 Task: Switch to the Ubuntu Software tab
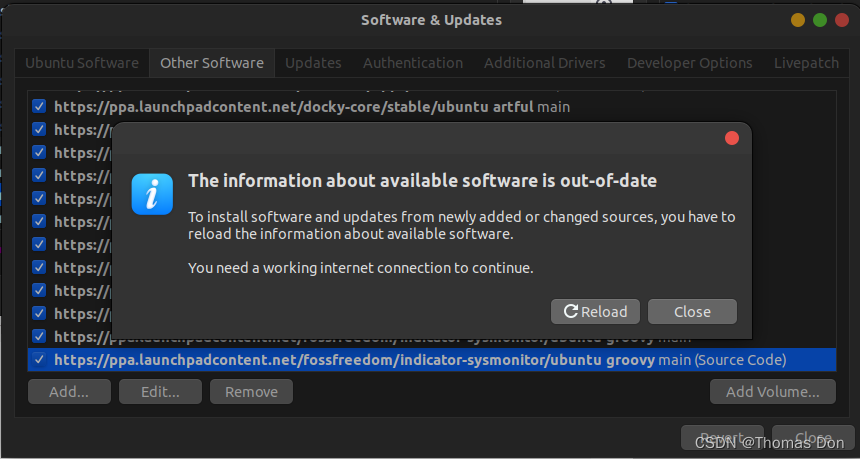click(82, 63)
